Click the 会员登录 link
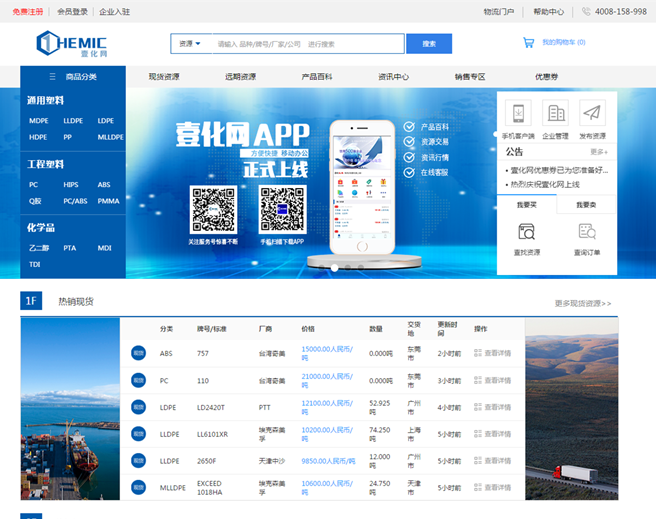 click(x=72, y=12)
